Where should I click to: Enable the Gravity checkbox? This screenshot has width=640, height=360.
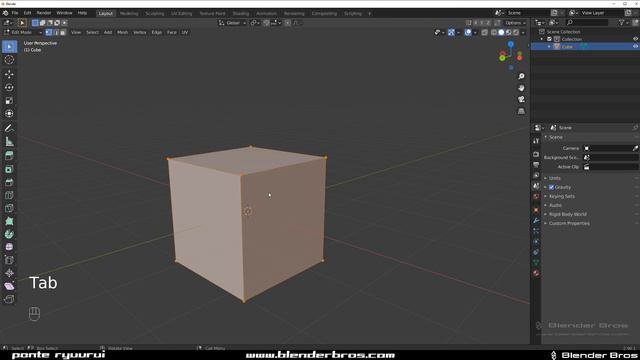coord(551,187)
